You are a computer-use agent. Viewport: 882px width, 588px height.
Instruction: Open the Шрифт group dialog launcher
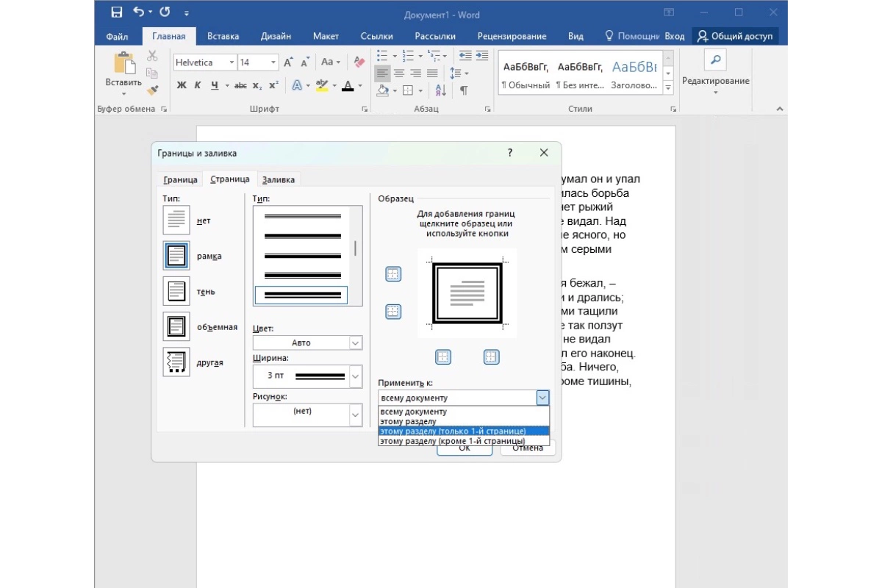coord(365,109)
